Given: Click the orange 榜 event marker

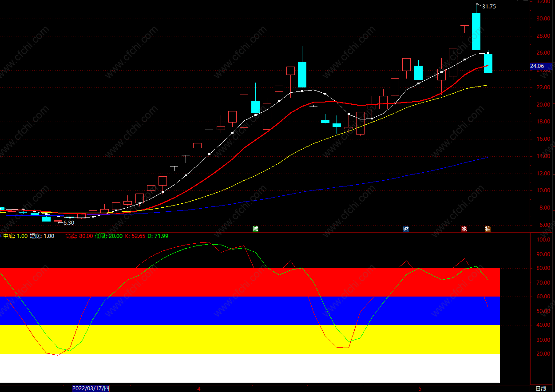Looking at the screenshot, I should click(488, 229).
